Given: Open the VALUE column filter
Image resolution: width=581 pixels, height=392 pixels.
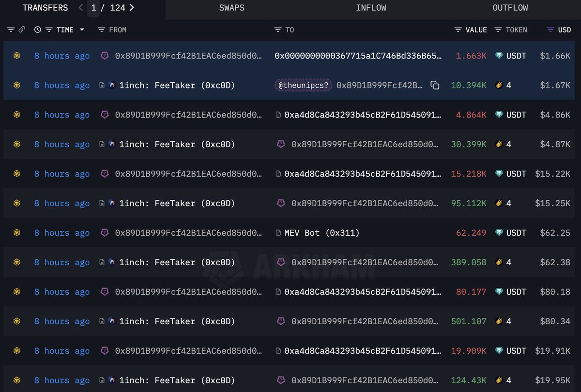Looking at the screenshot, I should point(458,30).
